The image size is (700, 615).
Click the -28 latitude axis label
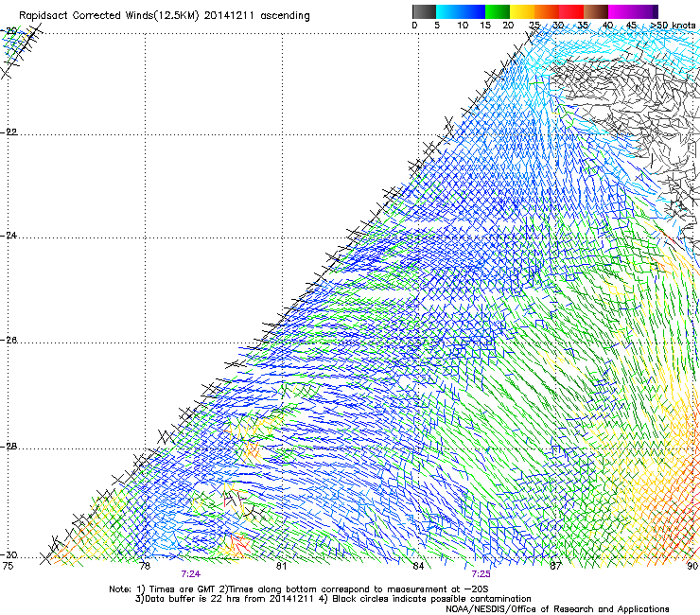click(9, 447)
